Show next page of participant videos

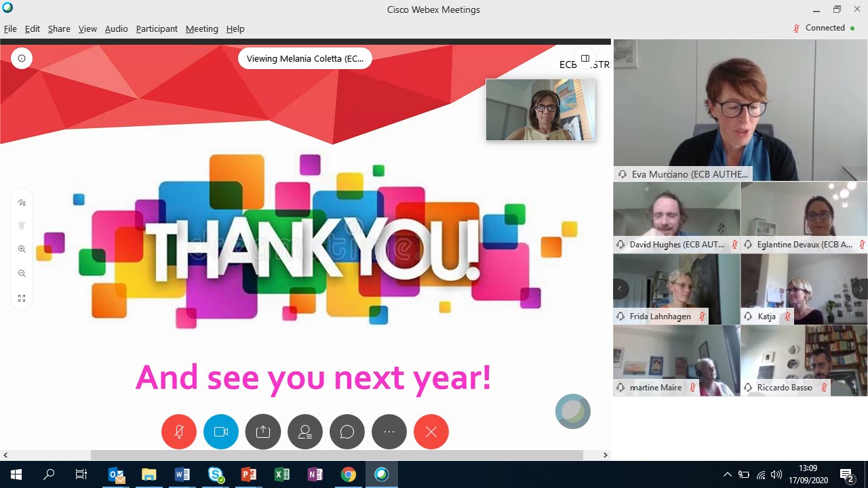coord(860,289)
